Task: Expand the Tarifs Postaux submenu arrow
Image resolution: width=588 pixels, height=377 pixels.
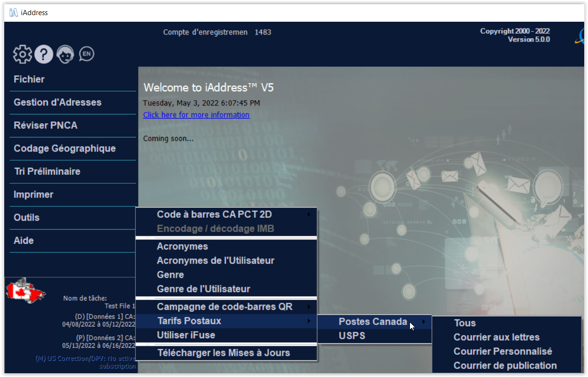Action: click(x=309, y=321)
